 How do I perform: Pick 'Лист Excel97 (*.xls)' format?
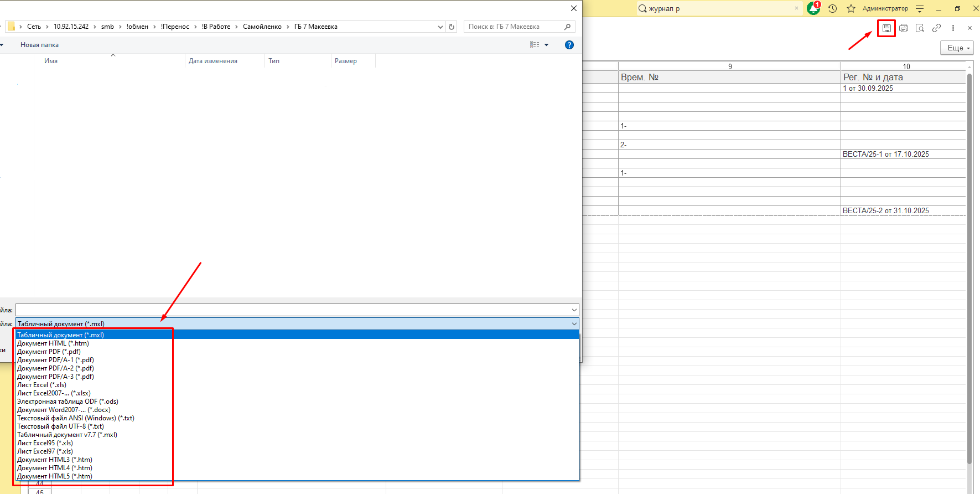297,451
